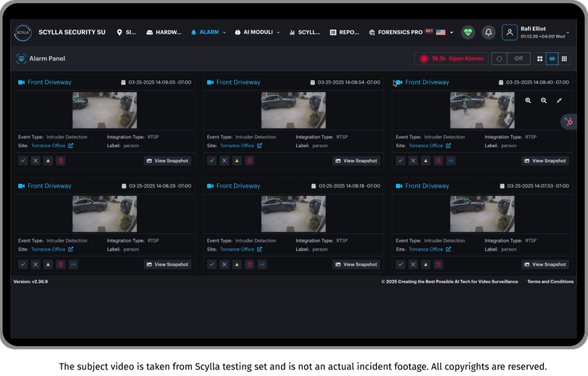This screenshot has width=588, height=376.
Task: Collapse the 14:08:40 alarm image view
Action: tap(559, 100)
